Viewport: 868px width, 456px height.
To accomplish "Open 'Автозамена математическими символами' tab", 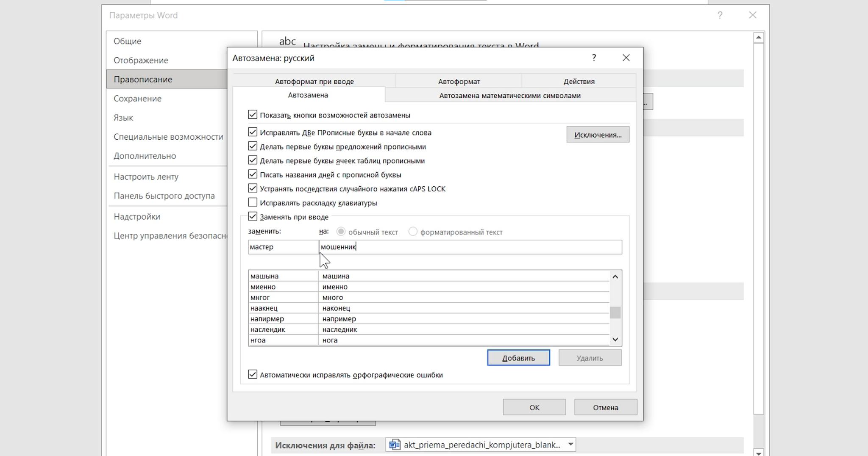I will pos(510,95).
